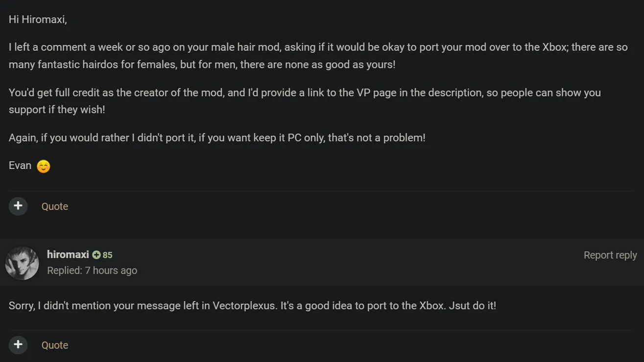
Task: Click the green reputation plus icon
Action: (x=96, y=255)
